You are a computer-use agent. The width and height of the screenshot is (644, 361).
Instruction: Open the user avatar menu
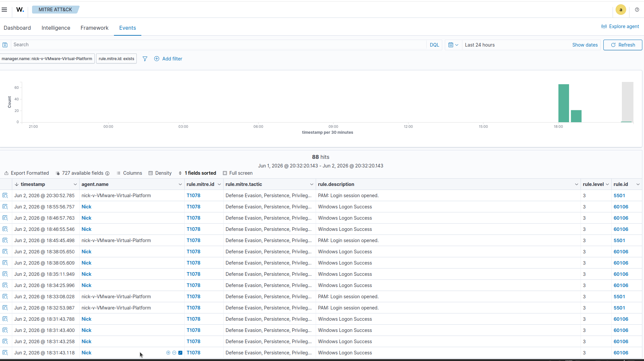click(621, 10)
